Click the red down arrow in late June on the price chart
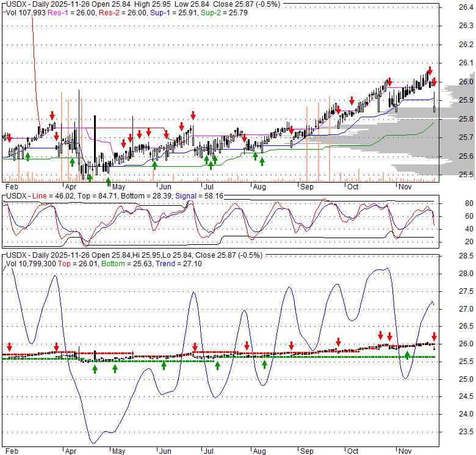This screenshot has height=455, width=476. [x=193, y=115]
